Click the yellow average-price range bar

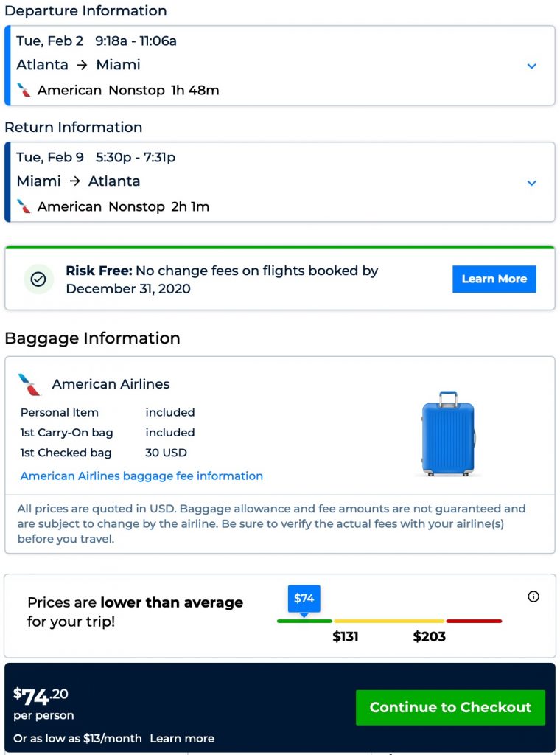click(x=388, y=621)
